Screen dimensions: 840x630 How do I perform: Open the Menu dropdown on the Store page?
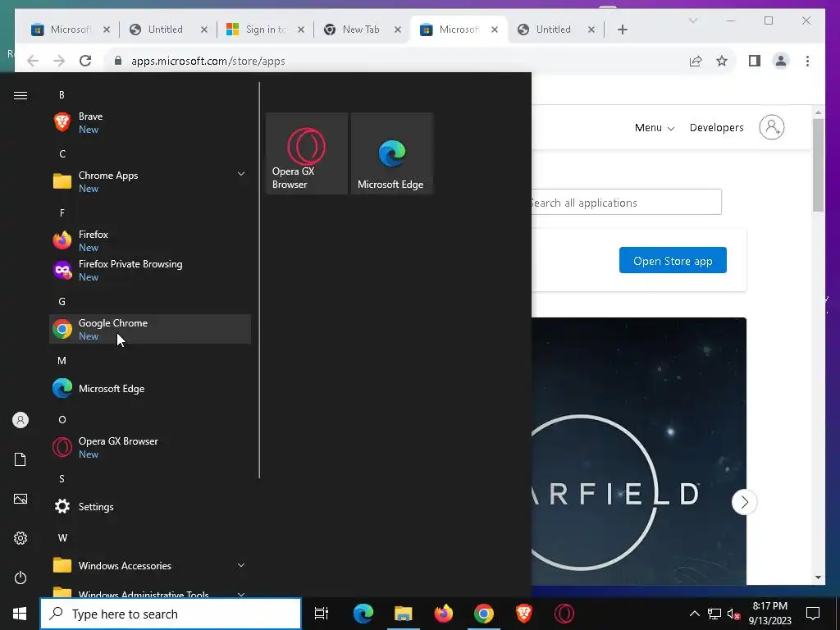pos(654,127)
